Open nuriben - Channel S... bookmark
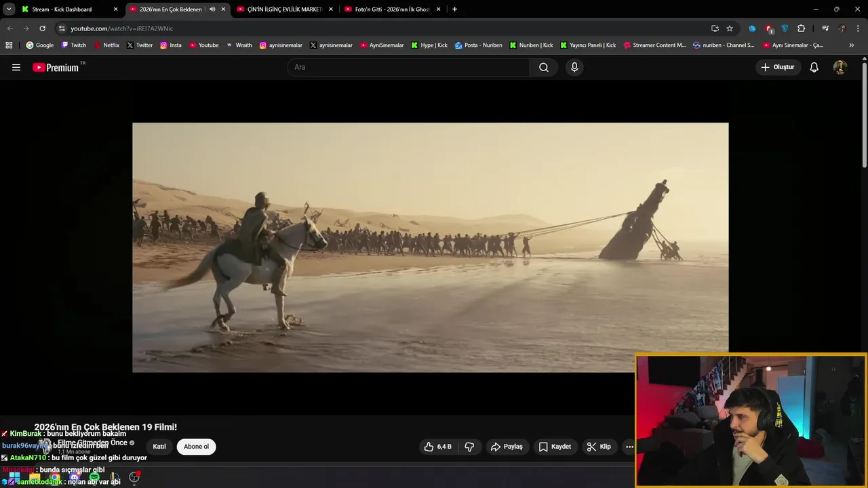 [724, 45]
